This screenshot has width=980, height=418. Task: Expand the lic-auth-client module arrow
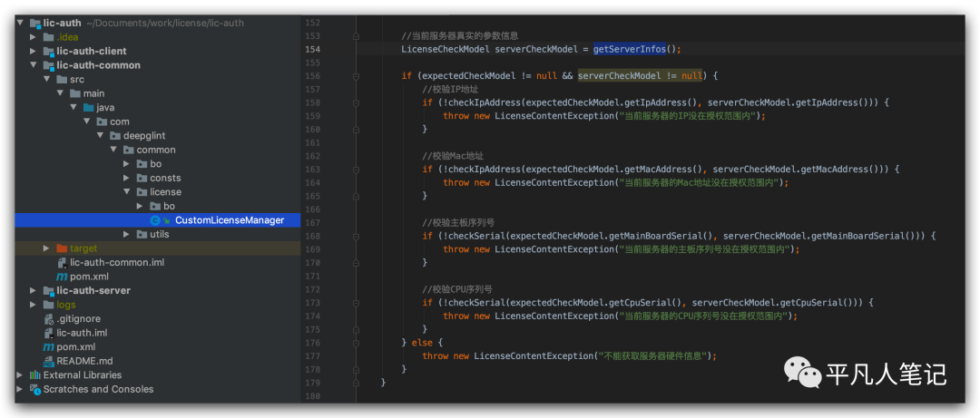click(x=34, y=52)
